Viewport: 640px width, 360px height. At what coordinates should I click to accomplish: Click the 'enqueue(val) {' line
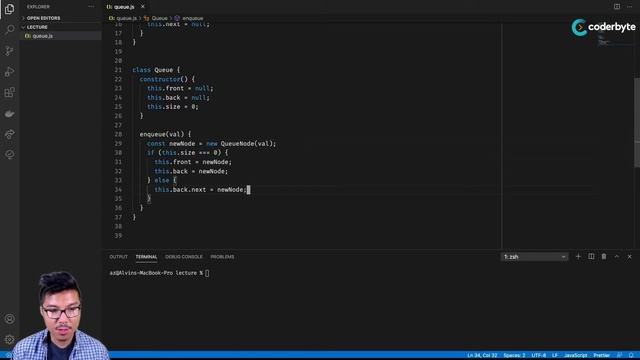(x=165, y=134)
